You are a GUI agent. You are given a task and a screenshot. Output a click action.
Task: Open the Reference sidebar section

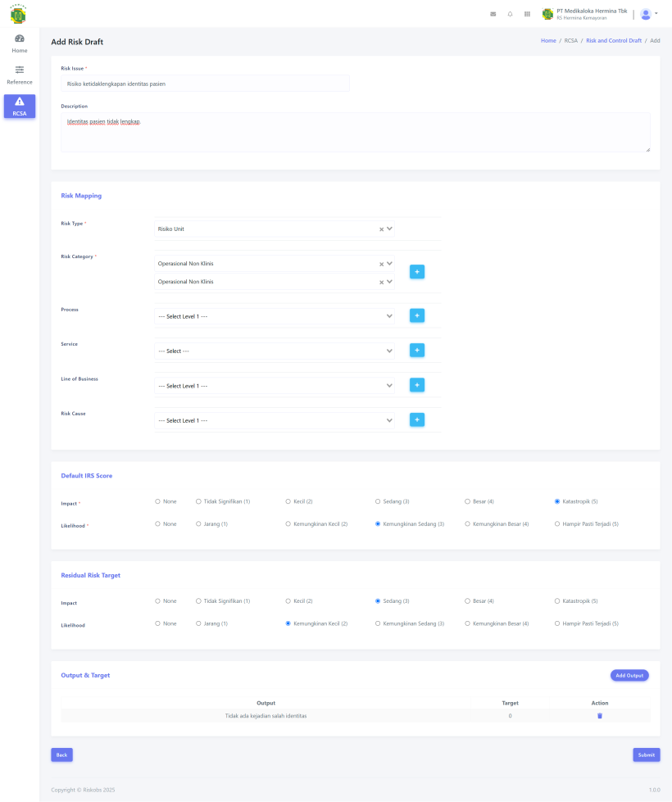pyautogui.click(x=20, y=75)
